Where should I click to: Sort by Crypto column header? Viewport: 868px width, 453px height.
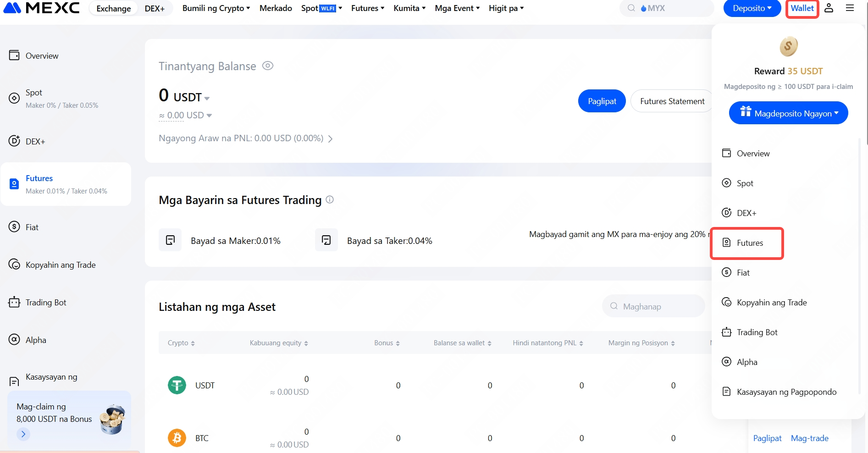pos(181,343)
